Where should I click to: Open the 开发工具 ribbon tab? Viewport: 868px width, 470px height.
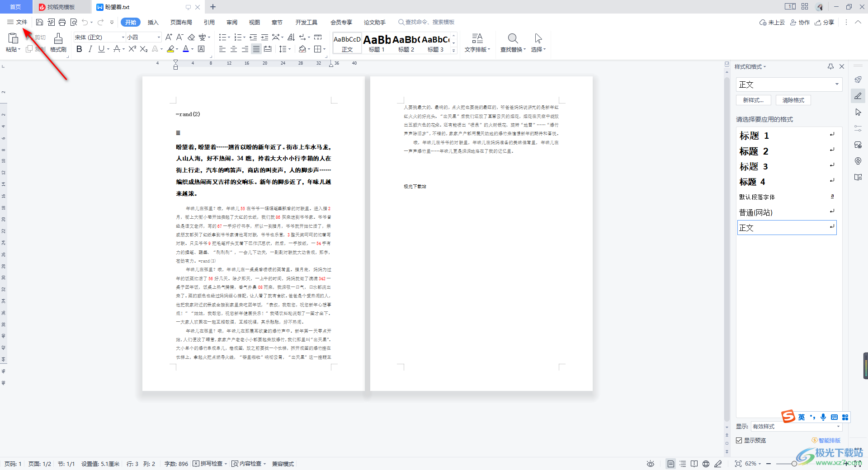pyautogui.click(x=307, y=22)
